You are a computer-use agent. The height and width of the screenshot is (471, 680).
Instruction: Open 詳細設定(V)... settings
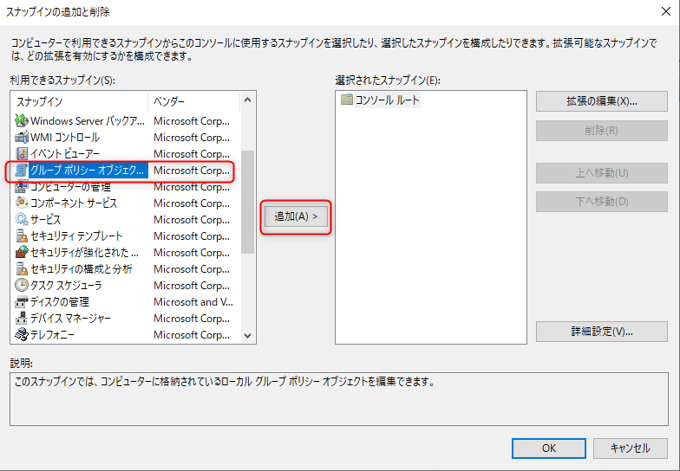pos(602,331)
